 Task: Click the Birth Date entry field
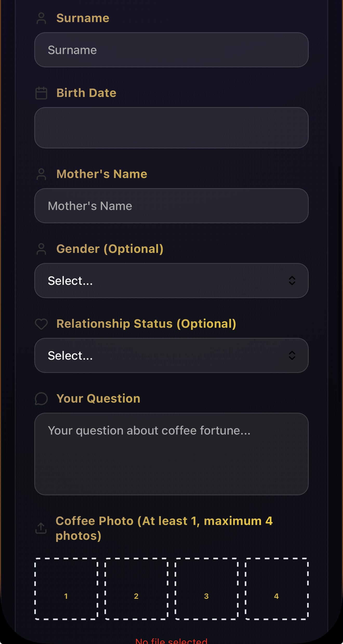click(x=171, y=128)
